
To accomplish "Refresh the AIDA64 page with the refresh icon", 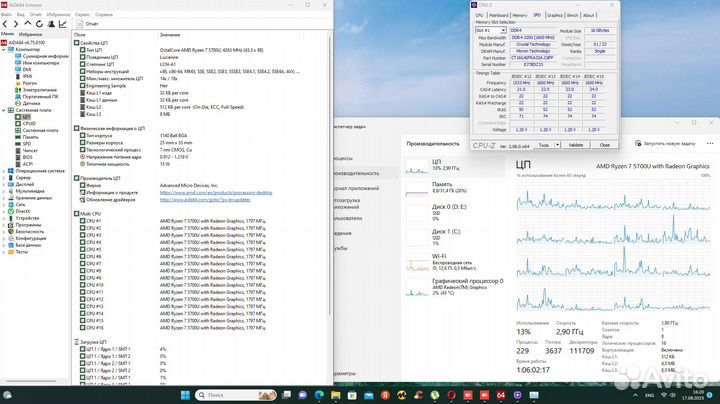I will click(x=39, y=24).
